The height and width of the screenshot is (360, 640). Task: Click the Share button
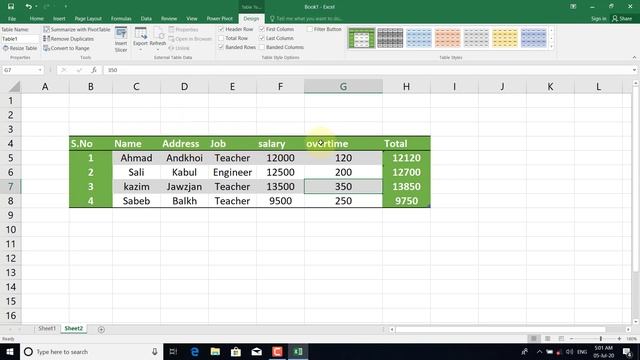click(x=622, y=18)
